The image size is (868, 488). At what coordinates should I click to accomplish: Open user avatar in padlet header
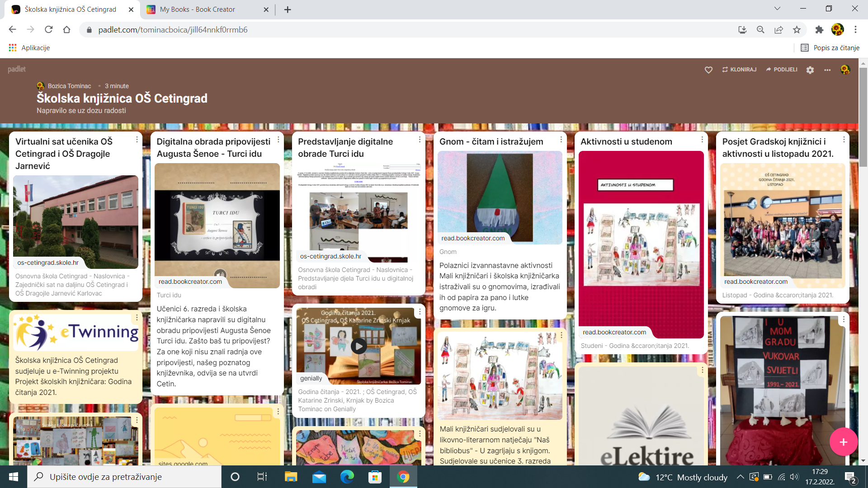[845, 70]
